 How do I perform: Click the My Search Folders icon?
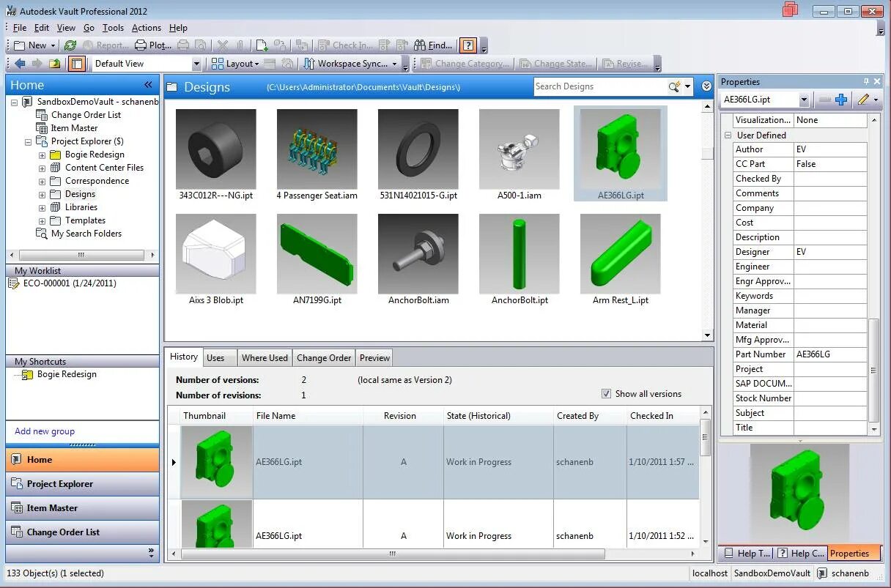point(42,234)
